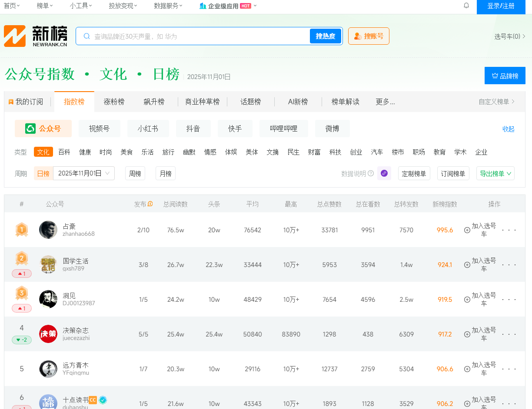Open the date picker dropdown 2025年11月01日
Screen dimensions: 532x409
pyautogui.click(x=84, y=173)
